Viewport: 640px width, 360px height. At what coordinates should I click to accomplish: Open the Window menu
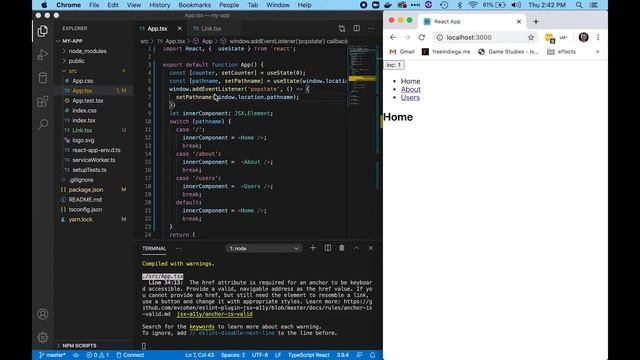click(278, 5)
